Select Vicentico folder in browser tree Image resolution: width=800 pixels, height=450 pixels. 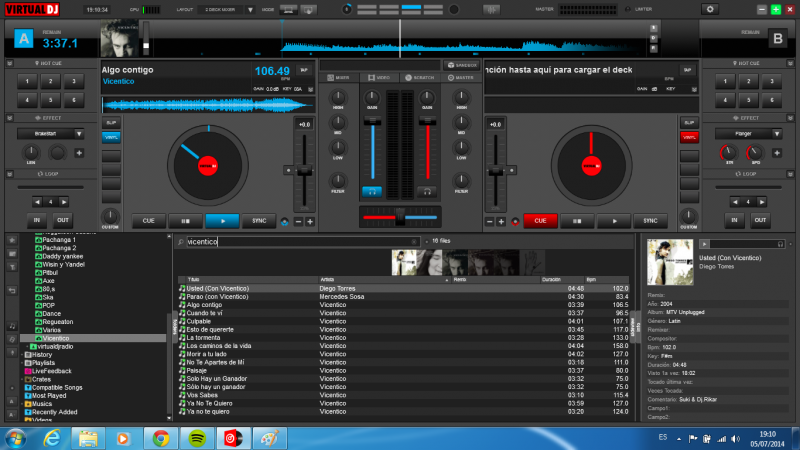pyautogui.click(x=56, y=338)
